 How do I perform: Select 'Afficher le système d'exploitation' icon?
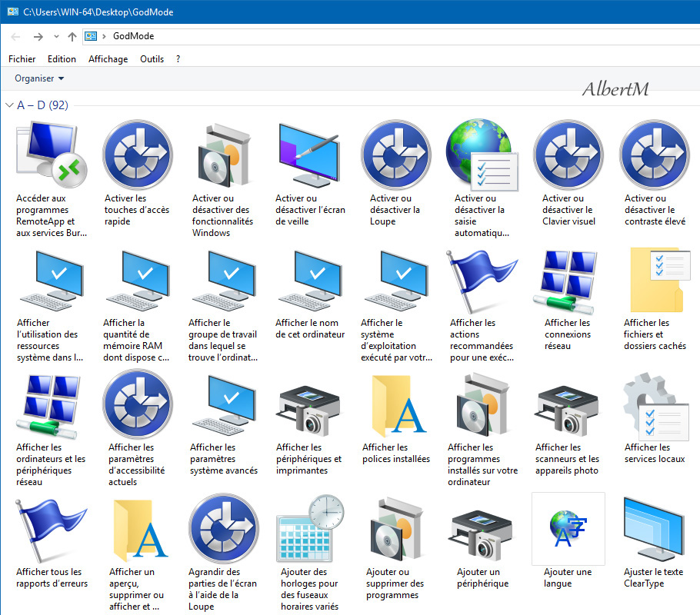(396, 281)
